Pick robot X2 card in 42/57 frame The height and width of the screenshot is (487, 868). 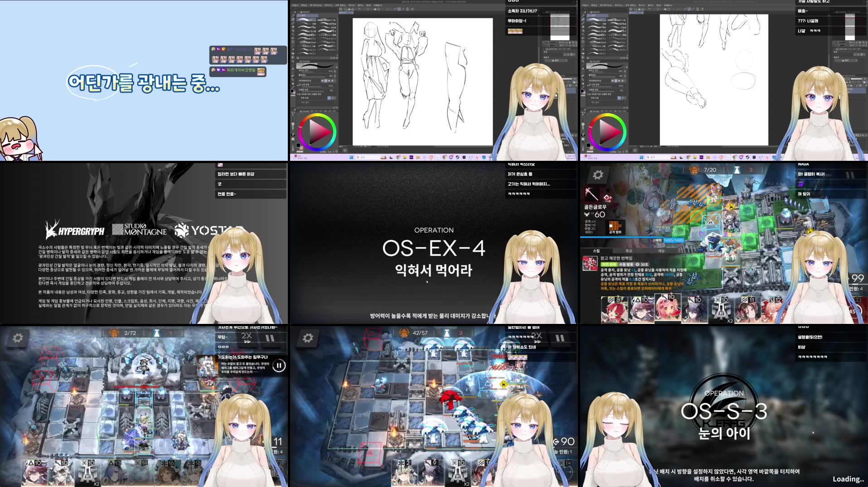tap(458, 473)
